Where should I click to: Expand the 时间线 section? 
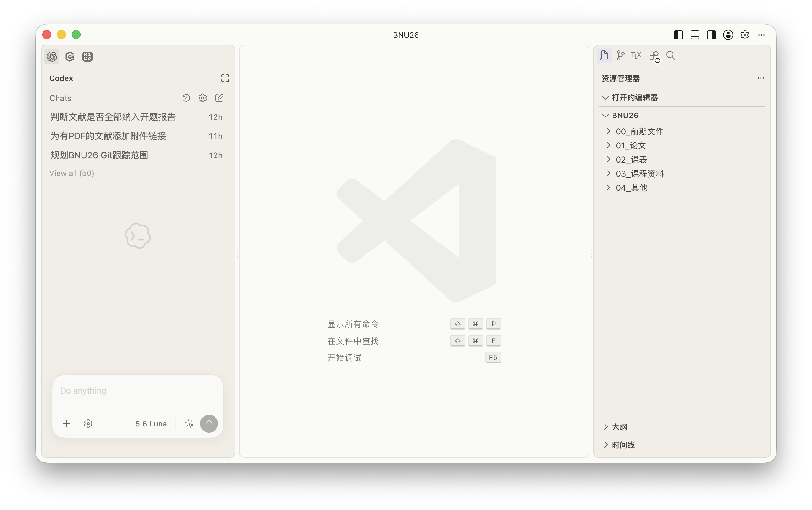(682, 445)
